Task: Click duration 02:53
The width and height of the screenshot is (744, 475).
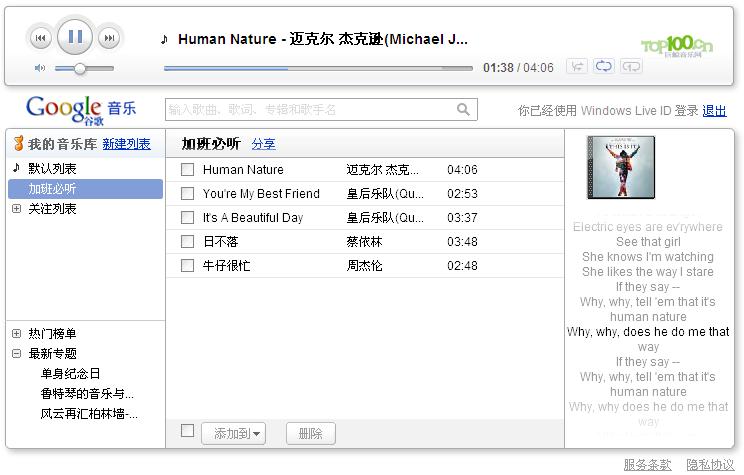Action: (462, 194)
